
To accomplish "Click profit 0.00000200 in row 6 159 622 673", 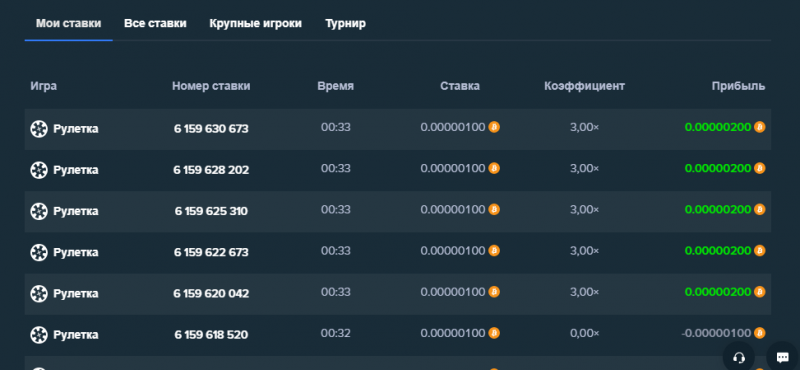I will tap(718, 251).
